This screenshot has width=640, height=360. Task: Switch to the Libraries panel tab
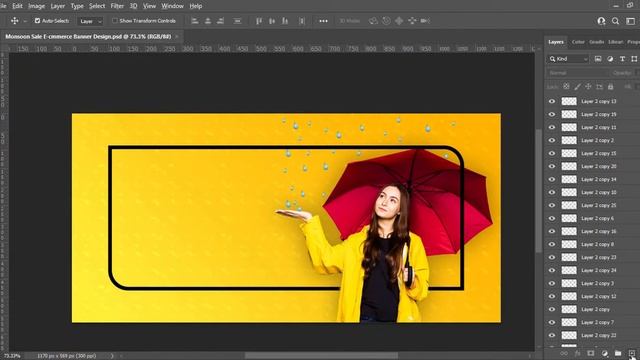click(616, 42)
